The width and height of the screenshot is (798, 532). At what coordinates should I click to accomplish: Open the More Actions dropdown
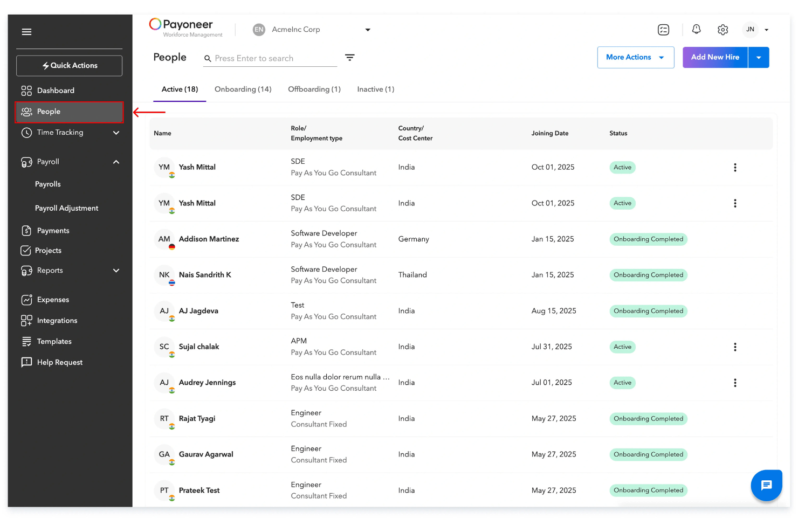pos(636,58)
